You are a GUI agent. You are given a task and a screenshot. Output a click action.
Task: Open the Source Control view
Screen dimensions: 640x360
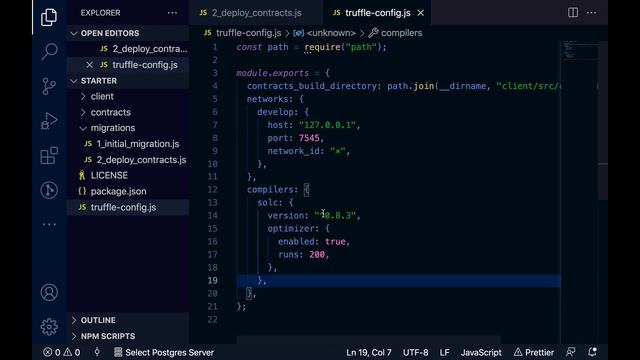pyautogui.click(x=49, y=86)
